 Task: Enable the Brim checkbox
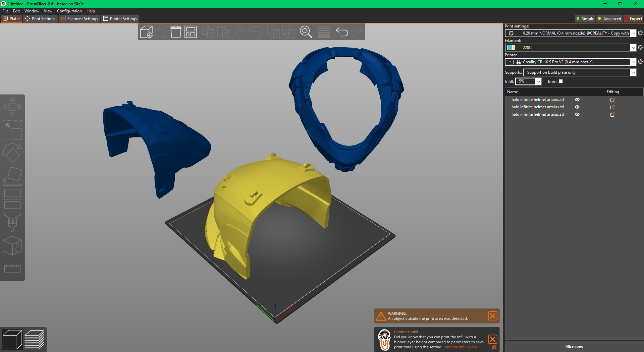pos(560,81)
